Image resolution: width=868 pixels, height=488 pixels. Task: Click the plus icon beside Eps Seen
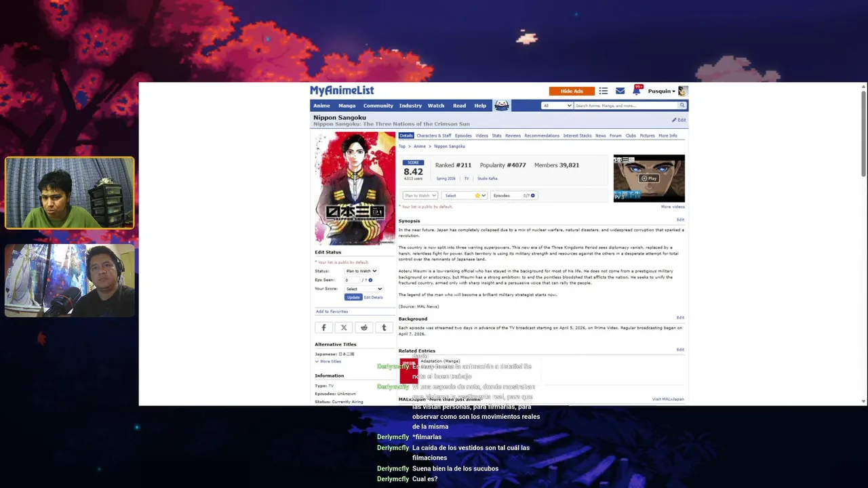coord(370,280)
